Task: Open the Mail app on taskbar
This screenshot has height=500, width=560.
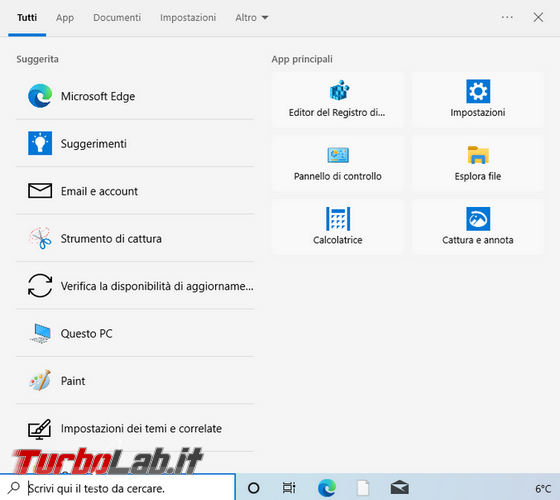Action: 400,488
